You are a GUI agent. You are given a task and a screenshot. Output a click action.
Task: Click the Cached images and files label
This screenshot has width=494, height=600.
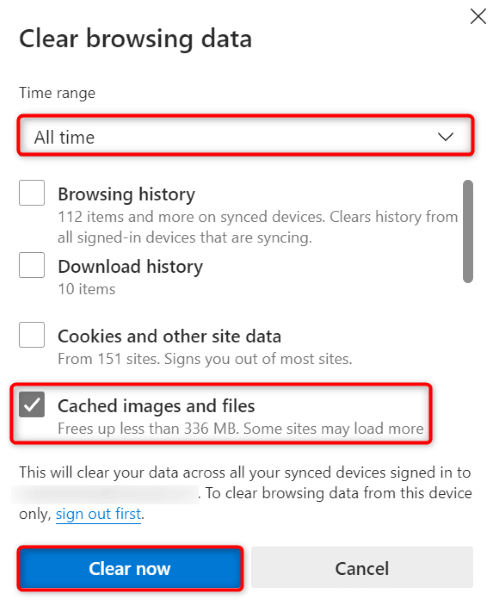click(x=156, y=406)
